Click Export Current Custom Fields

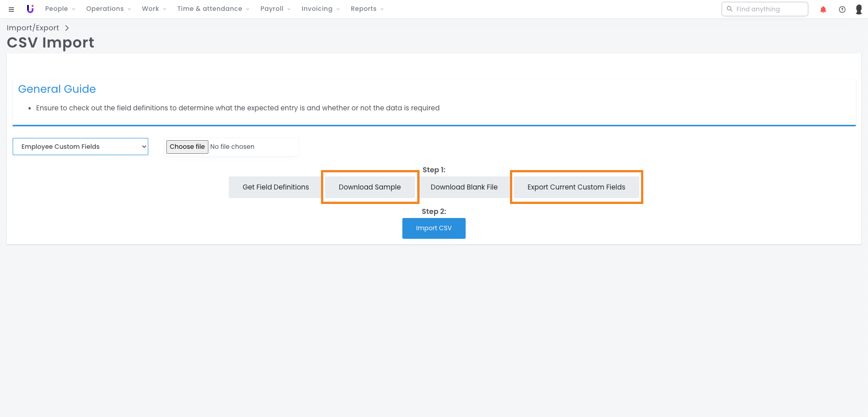576,187
